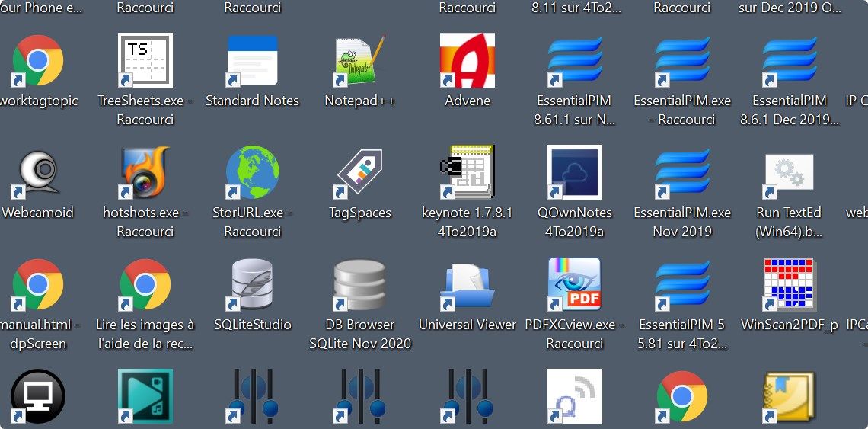Launch DB Browser SQLite Nov 2020

click(x=360, y=284)
